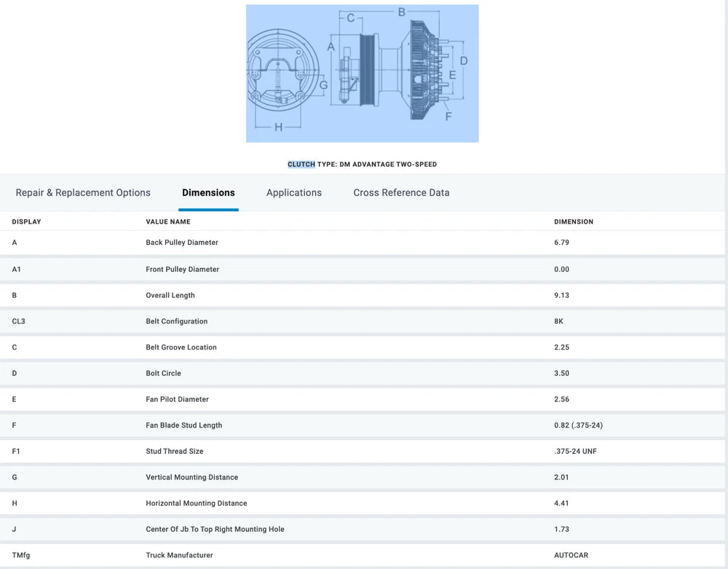Viewport: 728px width, 569px height.
Task: Select the Overall Length value 9.13
Action: 561,296
